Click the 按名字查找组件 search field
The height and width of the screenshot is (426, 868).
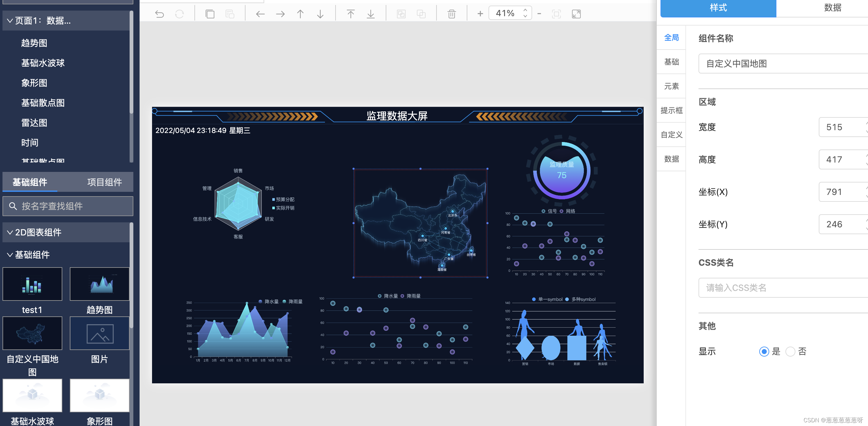[68, 206]
